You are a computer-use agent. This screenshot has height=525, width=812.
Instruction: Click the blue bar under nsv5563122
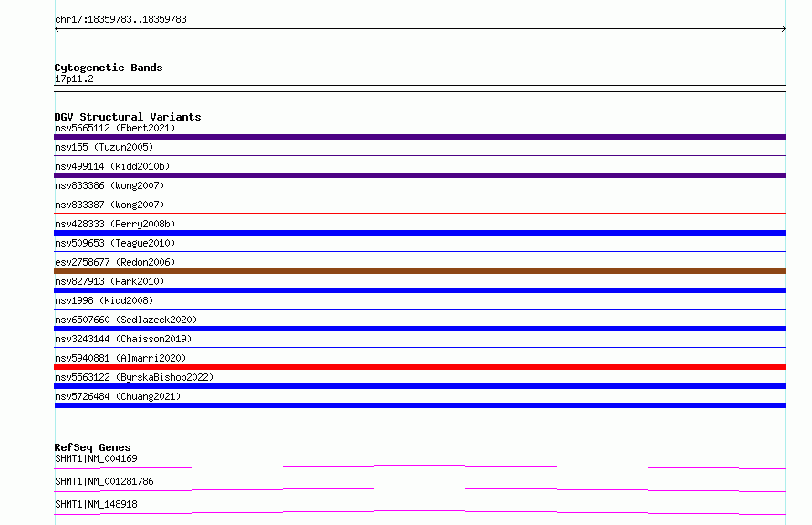click(x=420, y=386)
